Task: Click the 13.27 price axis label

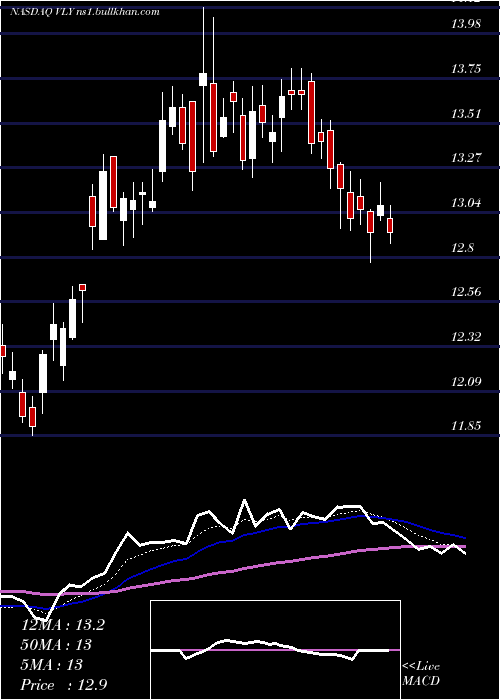Action: (x=466, y=158)
